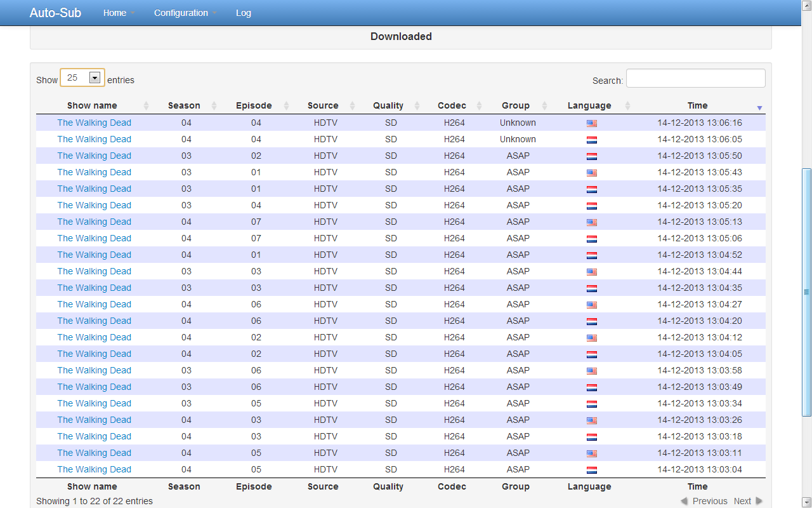Expand the Home dropdown caret
The image size is (812, 508).
133,13
